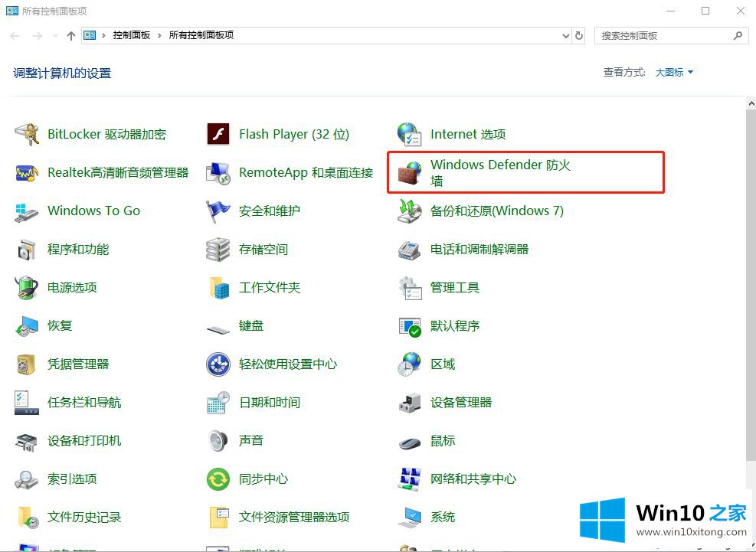This screenshot has height=552, width=756.
Task: Open 凭据管理器 safe icon
Action: point(27,364)
